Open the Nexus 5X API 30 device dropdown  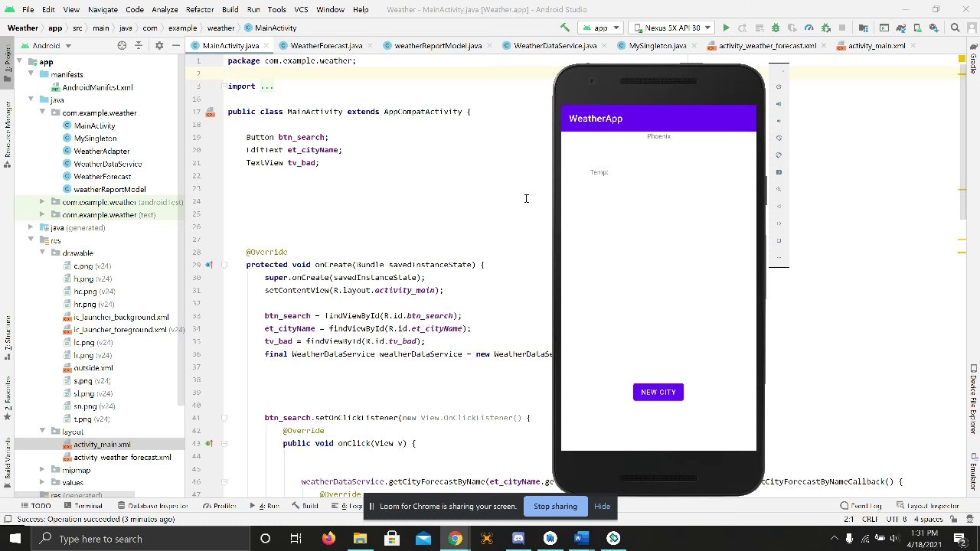(672, 28)
